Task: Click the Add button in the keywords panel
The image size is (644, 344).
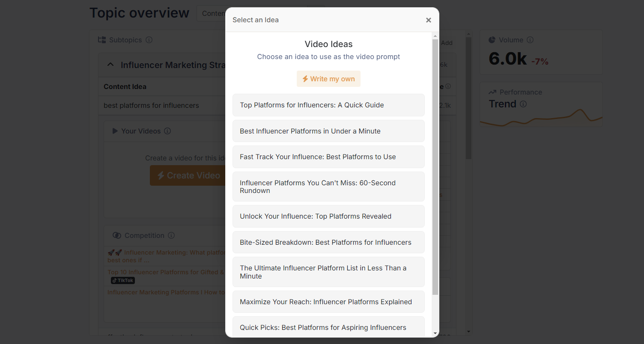Action: (x=447, y=43)
